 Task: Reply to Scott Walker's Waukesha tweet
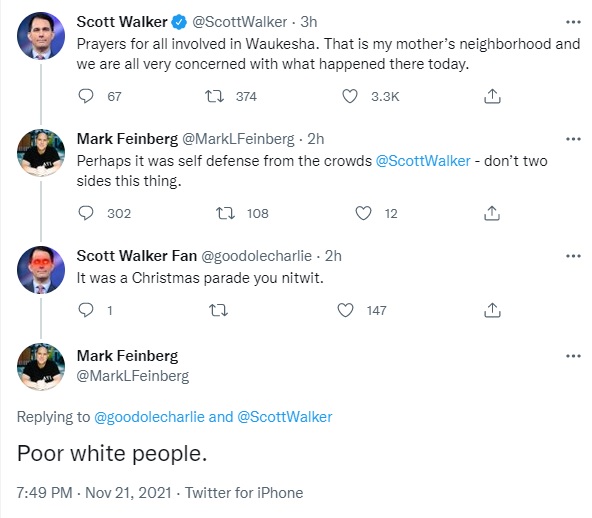click(x=86, y=96)
